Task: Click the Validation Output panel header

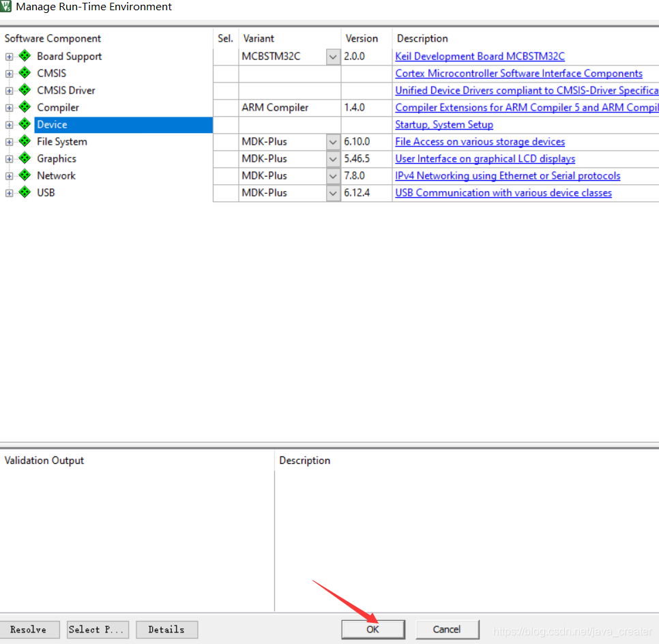Action: [x=44, y=460]
